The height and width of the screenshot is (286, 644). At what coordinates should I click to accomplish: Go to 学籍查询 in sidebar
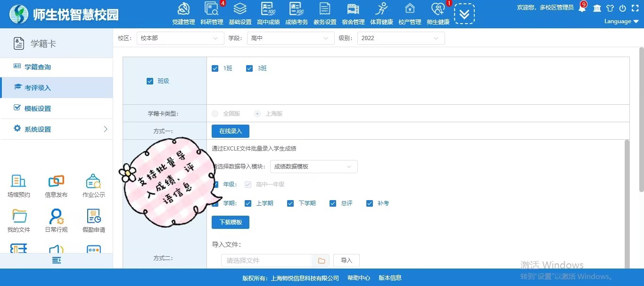pos(38,67)
